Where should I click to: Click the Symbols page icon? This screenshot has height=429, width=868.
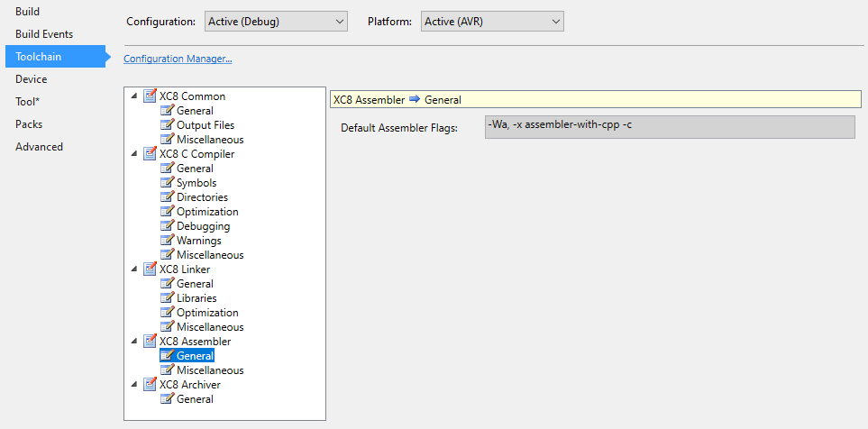click(167, 183)
